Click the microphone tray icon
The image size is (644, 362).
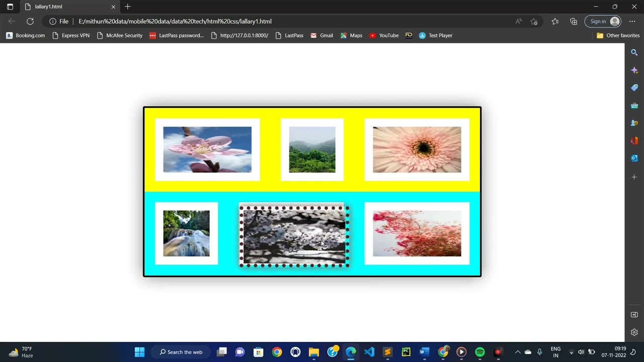(x=539, y=352)
